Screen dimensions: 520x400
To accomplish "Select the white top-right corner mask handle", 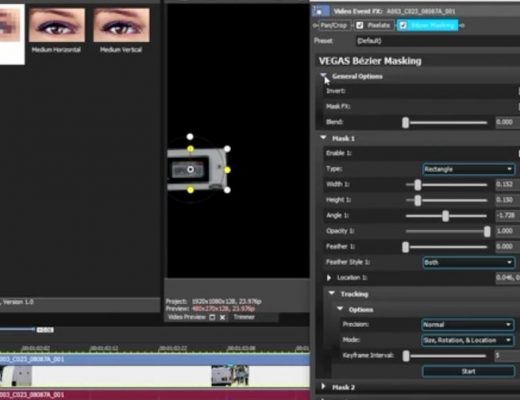I will tap(227, 149).
